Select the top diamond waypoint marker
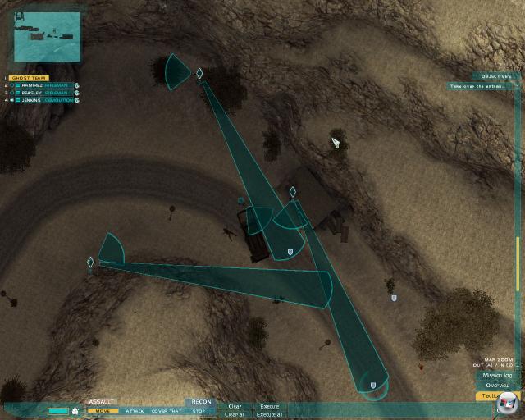Screen dimensions: 525x420 199,74
